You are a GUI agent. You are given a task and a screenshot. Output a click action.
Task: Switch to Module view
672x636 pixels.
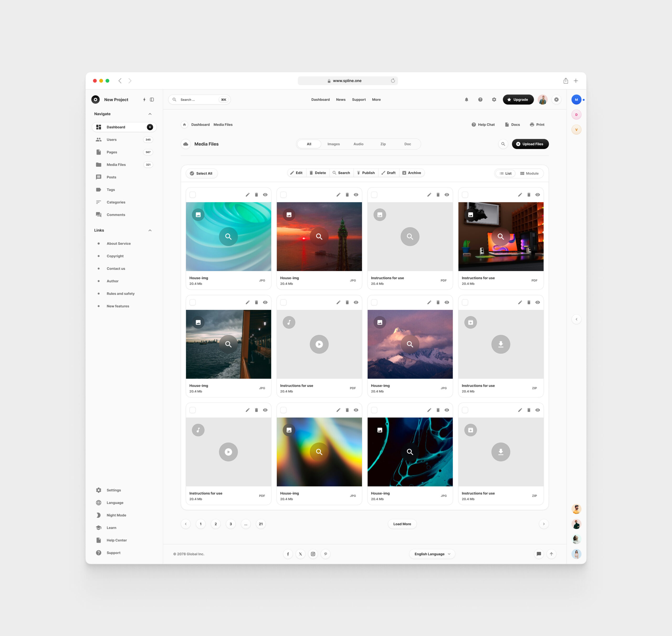(529, 173)
